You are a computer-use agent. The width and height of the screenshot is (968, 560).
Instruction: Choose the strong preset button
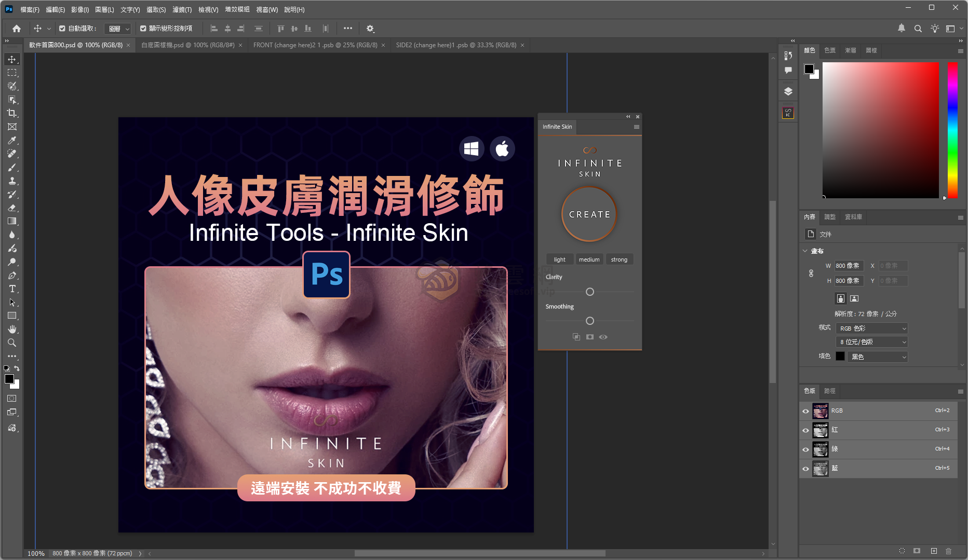pyautogui.click(x=619, y=259)
